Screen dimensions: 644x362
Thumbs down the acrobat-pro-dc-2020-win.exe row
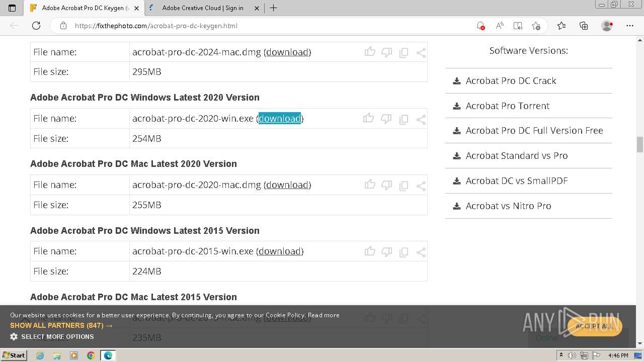[386, 119]
